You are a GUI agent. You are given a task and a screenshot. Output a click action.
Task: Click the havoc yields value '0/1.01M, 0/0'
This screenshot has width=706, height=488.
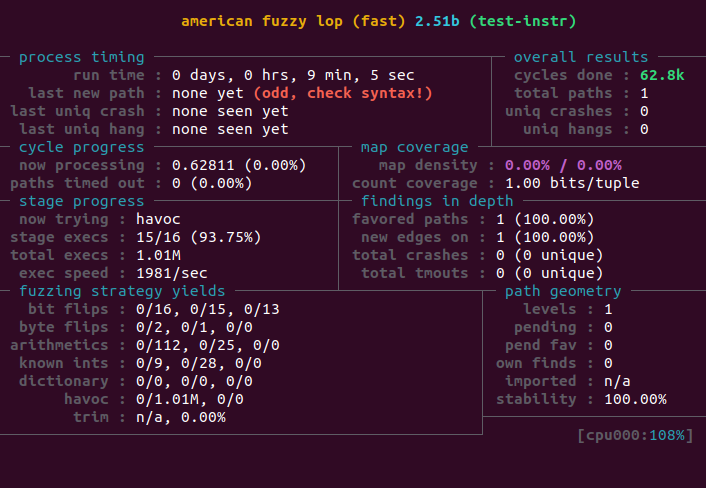click(190, 399)
